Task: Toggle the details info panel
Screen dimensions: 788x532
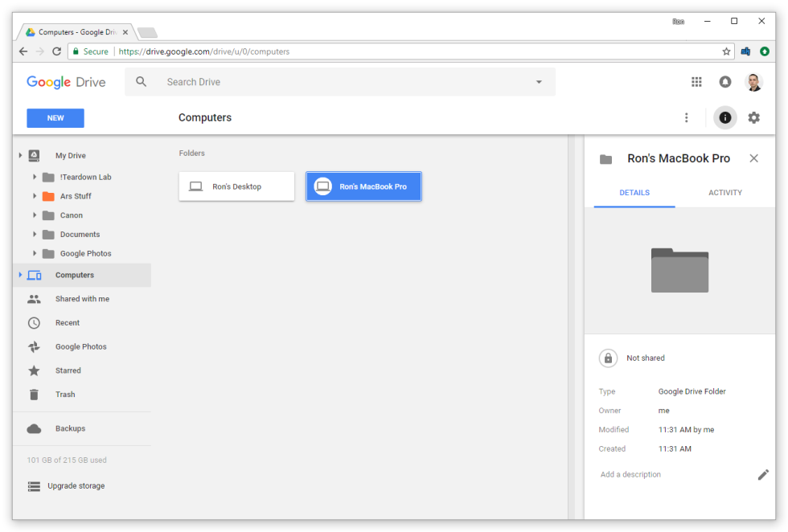Action: tap(724, 117)
